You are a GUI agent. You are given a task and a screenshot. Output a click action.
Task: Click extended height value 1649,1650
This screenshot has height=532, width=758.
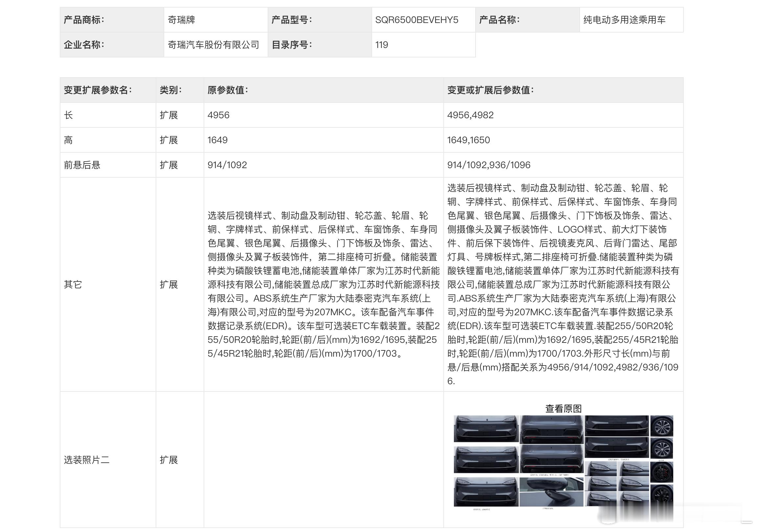pyautogui.click(x=468, y=140)
